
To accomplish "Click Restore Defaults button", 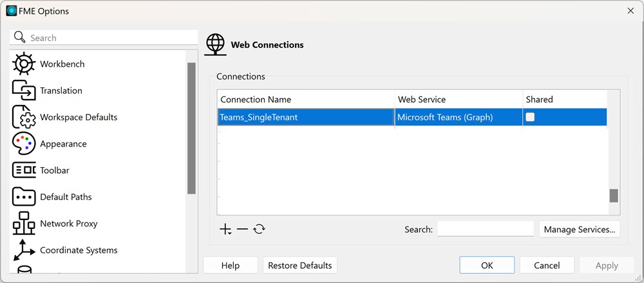I will click(300, 266).
